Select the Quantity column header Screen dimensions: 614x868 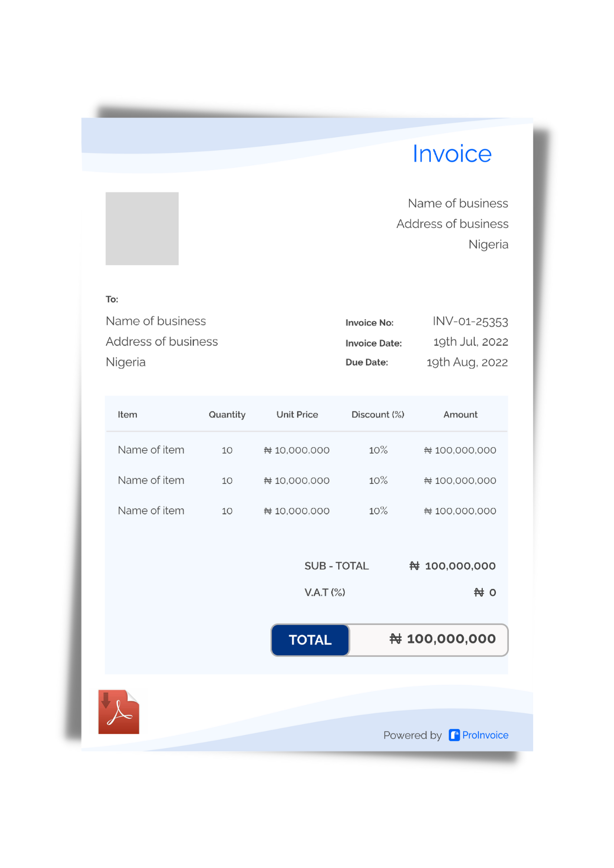click(227, 414)
